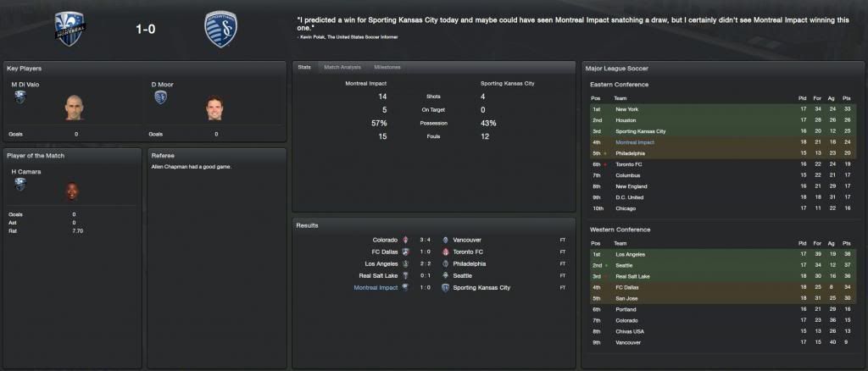Select the Stats tab
The height and width of the screenshot is (371, 868).
click(304, 67)
